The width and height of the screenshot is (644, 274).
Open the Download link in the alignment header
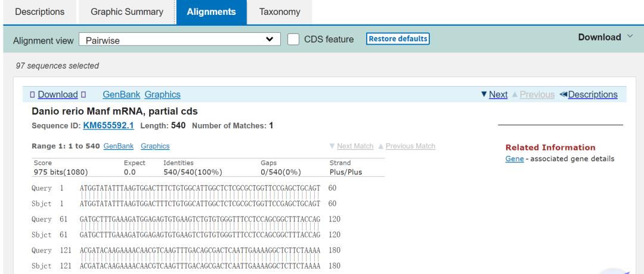pyautogui.click(x=54, y=94)
